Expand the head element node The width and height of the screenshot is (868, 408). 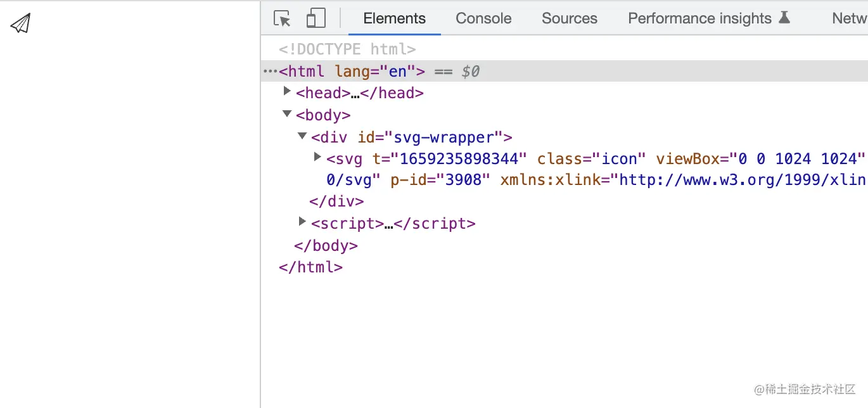pyautogui.click(x=287, y=92)
